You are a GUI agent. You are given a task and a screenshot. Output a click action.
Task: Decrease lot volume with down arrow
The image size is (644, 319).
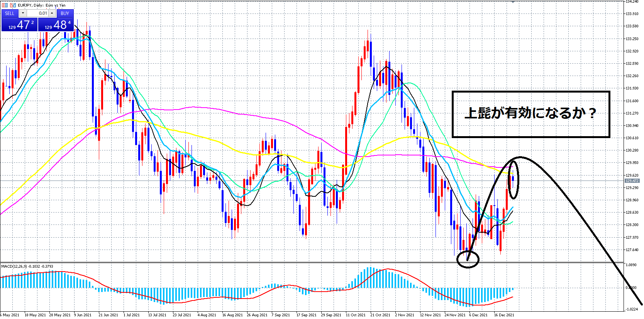click(23, 14)
